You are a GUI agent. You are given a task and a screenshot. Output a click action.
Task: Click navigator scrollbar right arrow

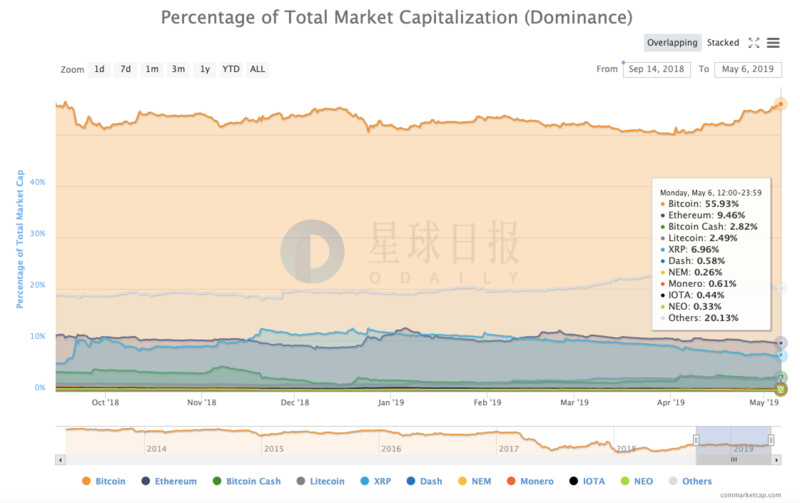(776, 460)
